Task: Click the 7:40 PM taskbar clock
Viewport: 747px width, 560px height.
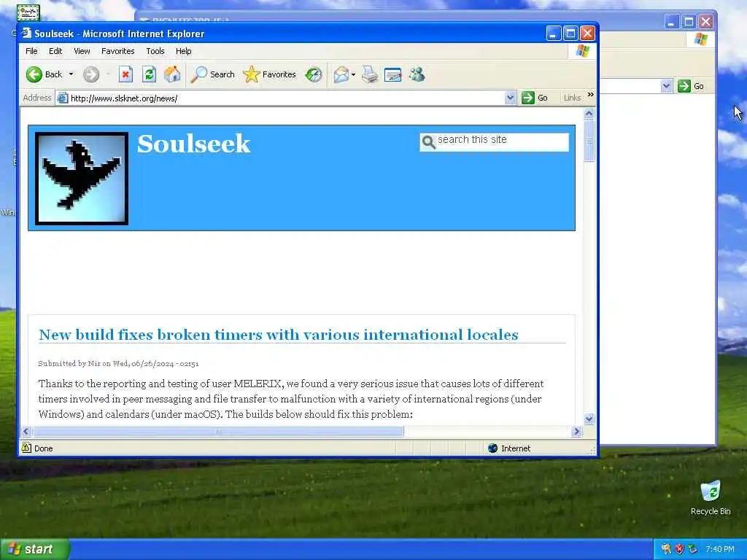Action: pos(720,549)
